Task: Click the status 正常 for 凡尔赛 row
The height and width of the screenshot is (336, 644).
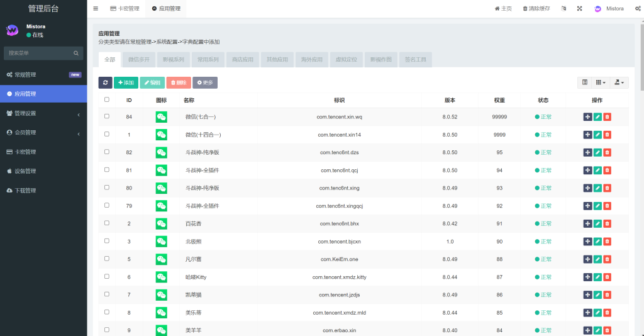Action: 543,259
